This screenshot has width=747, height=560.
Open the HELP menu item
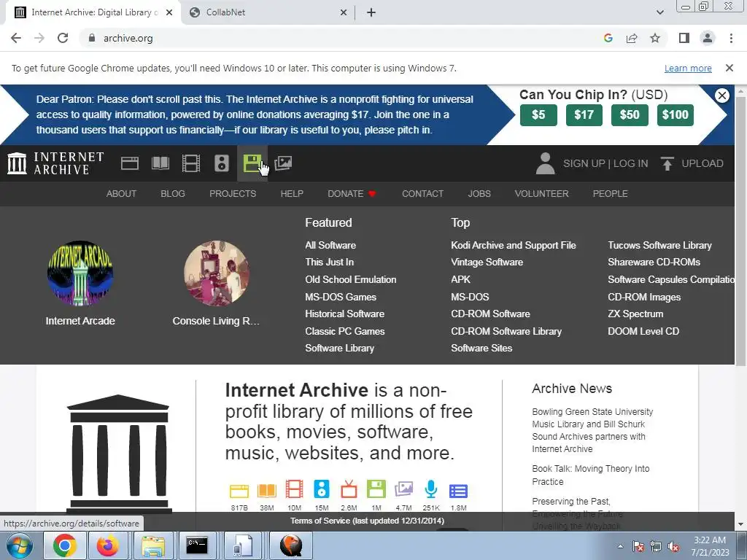[x=292, y=194]
